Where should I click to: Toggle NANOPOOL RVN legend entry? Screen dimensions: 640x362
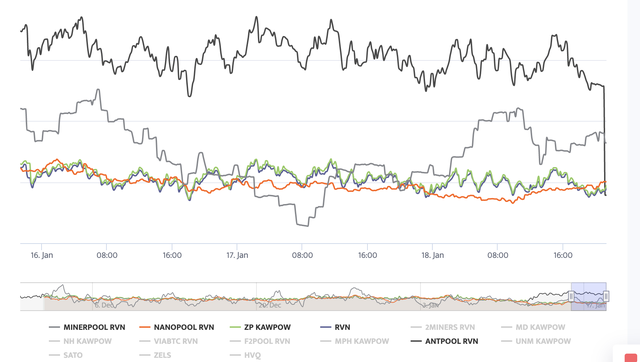(176, 327)
